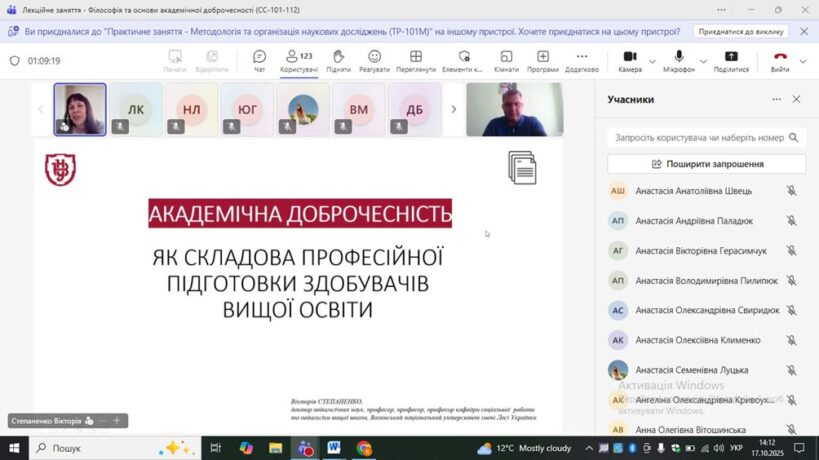The width and height of the screenshot is (819, 460).
Task: Open the Кімнати breakout rooms
Action: tap(506, 60)
